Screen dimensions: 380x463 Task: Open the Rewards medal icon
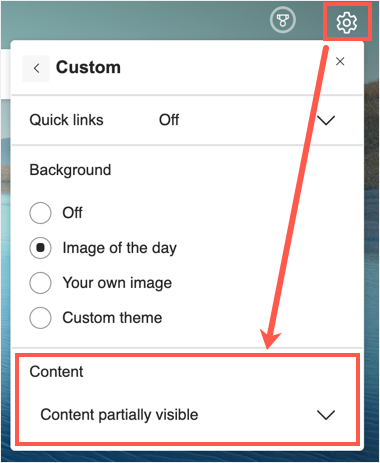tap(283, 20)
